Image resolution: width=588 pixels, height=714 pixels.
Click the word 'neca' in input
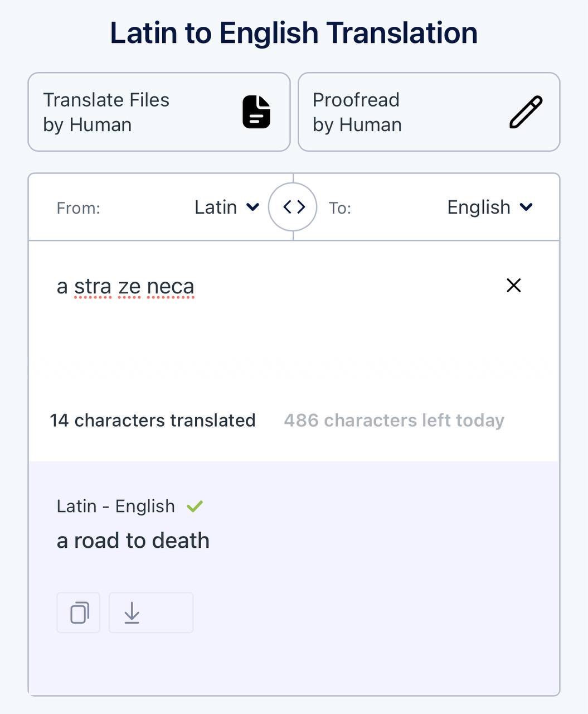(171, 286)
